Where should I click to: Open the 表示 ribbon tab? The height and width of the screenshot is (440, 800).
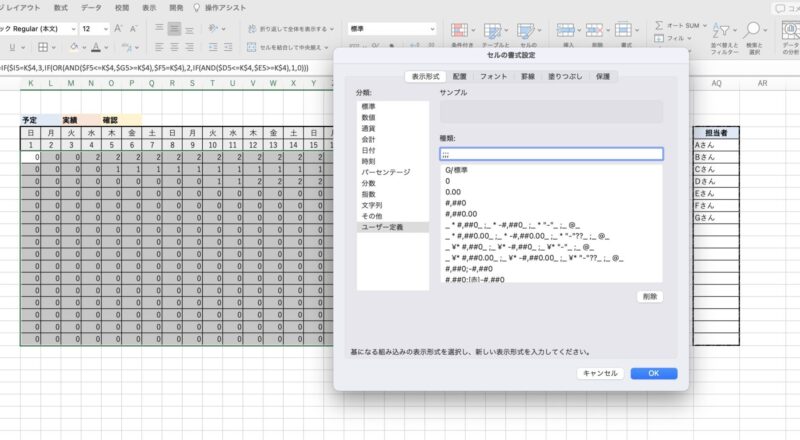[x=149, y=8]
